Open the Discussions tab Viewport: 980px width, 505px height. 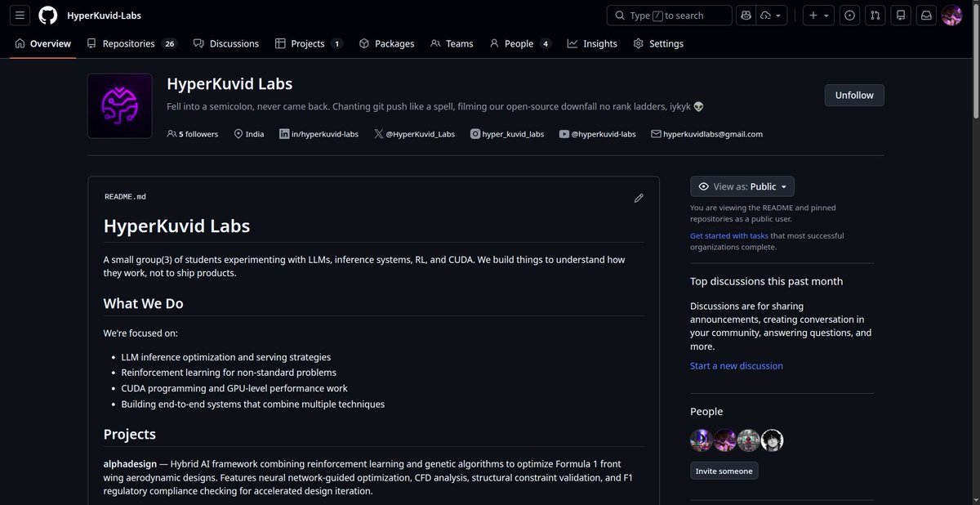tap(226, 43)
